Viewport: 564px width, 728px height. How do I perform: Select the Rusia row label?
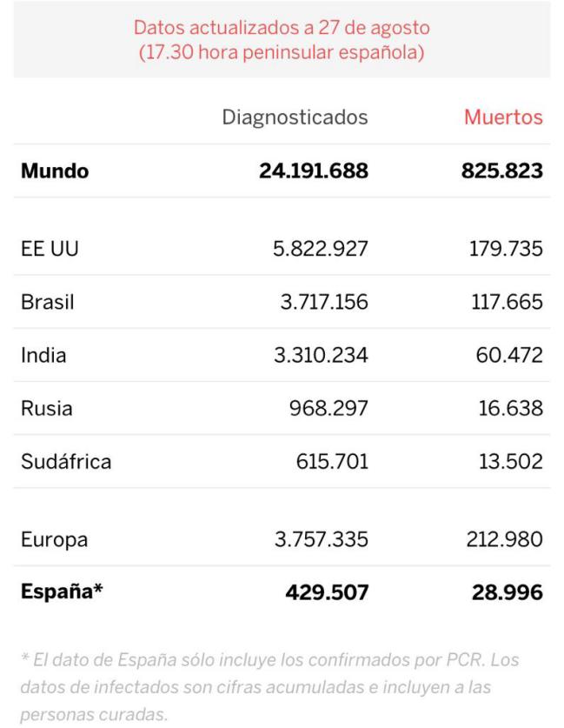pos(47,409)
